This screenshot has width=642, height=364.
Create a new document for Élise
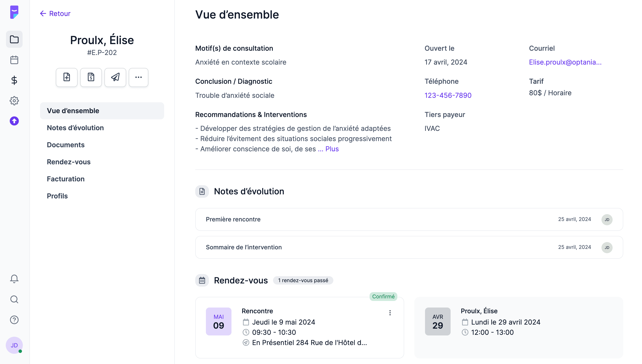(x=66, y=77)
